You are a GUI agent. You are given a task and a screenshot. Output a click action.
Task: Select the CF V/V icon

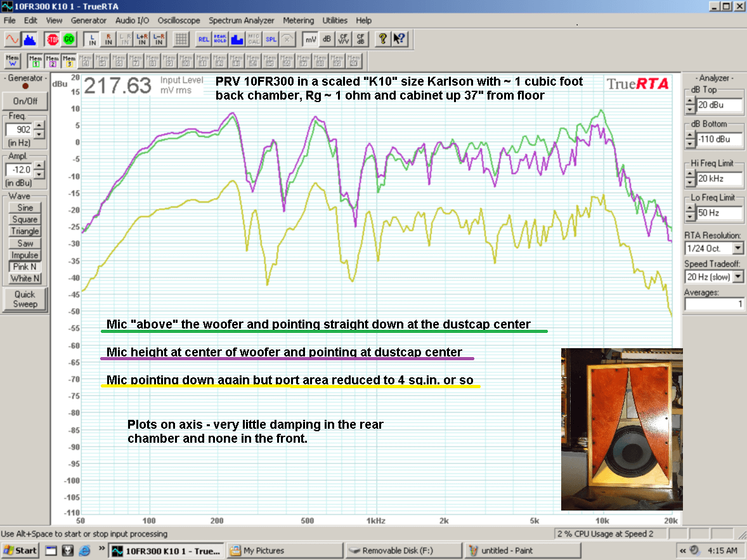[344, 39]
